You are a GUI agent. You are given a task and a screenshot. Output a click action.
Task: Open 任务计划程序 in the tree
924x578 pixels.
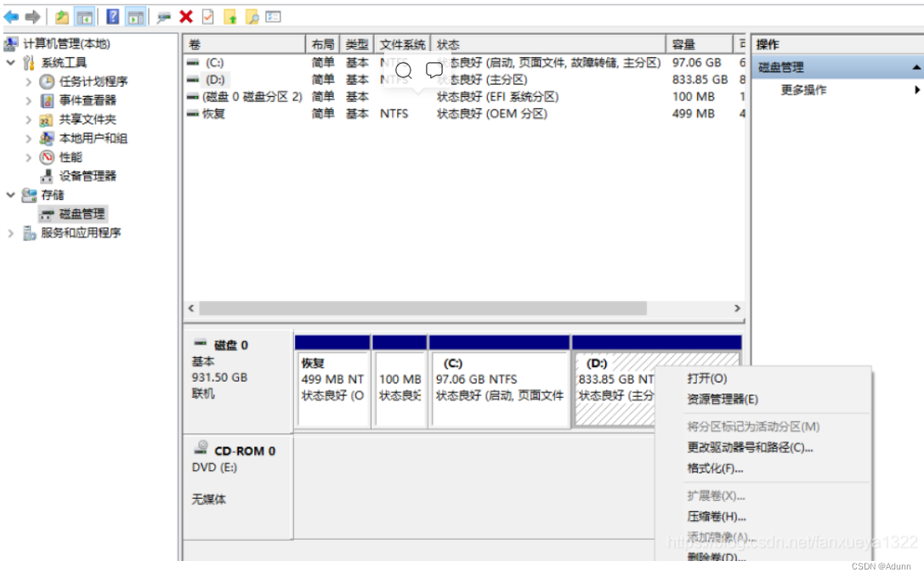point(94,82)
